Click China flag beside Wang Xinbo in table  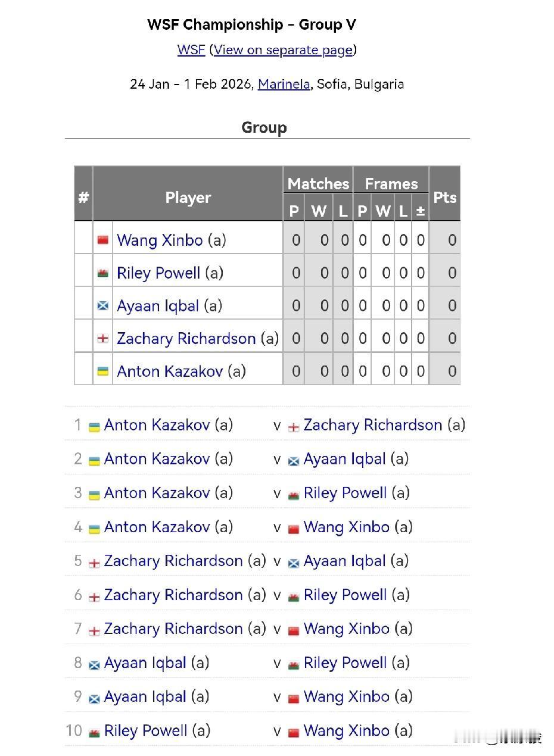coord(103,240)
